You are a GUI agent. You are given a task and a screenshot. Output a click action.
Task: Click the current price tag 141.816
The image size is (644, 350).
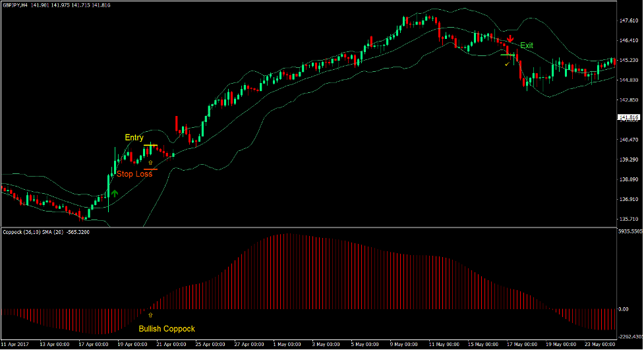click(629, 118)
